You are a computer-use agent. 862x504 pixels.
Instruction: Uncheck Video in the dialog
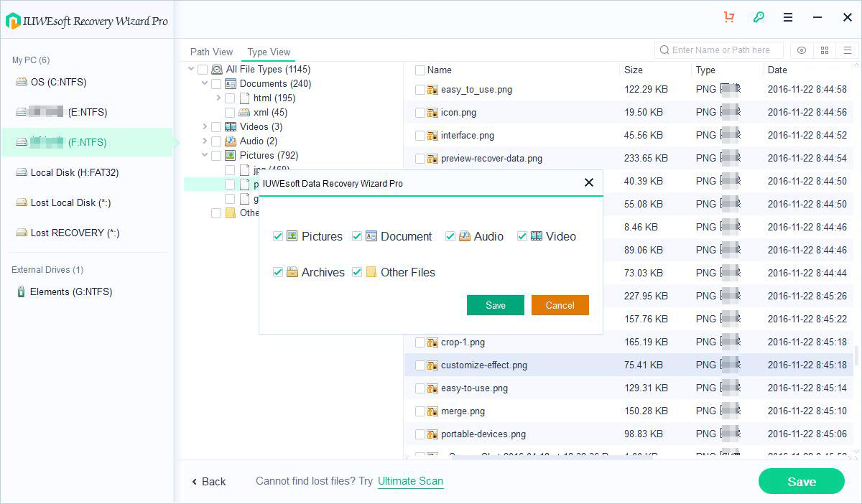click(522, 236)
